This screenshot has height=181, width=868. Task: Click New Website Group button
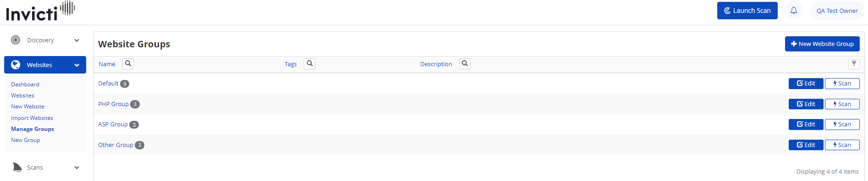(x=822, y=44)
